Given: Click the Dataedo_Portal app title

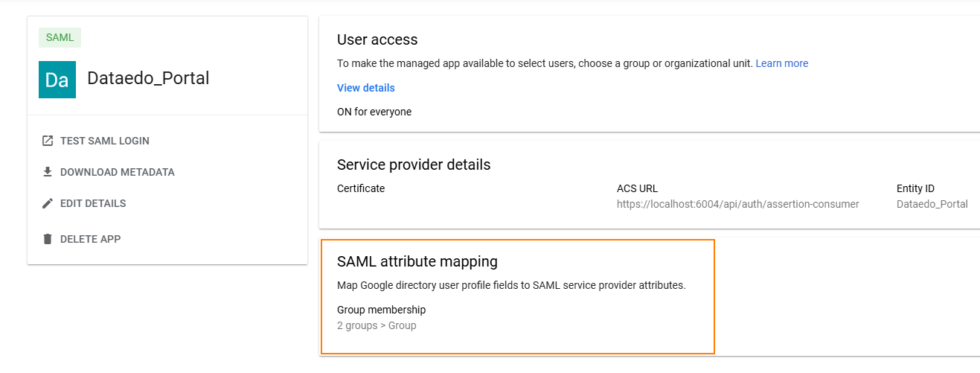Looking at the screenshot, I should point(148,78).
